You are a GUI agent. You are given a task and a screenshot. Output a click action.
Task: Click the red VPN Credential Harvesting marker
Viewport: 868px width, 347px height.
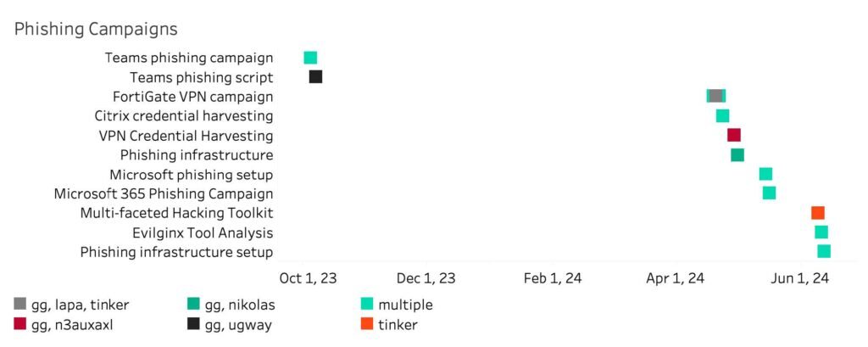coord(734,135)
